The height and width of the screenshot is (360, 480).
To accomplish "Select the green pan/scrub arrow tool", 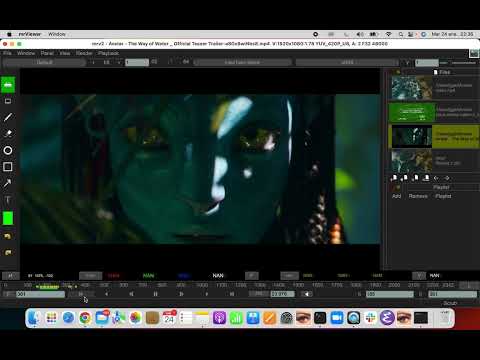I will 8,85.
